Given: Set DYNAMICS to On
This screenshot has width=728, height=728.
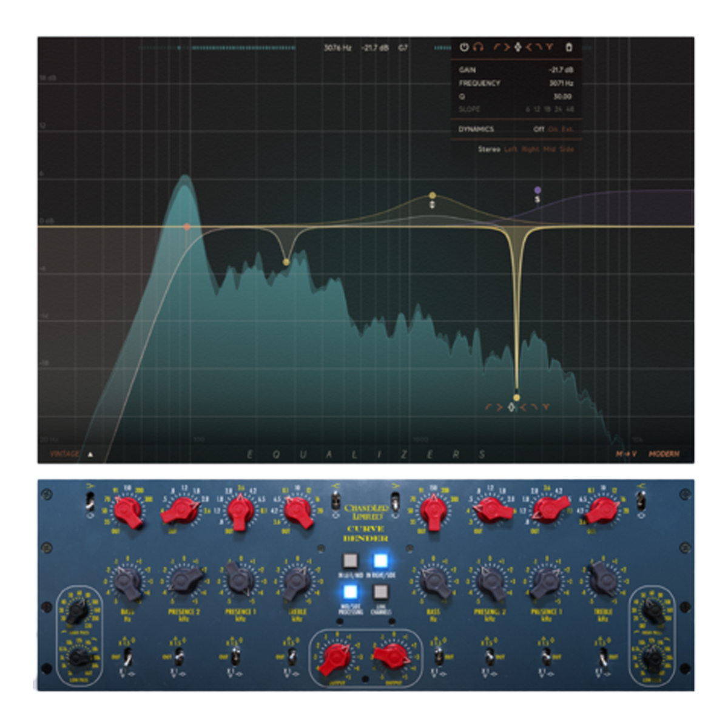Looking at the screenshot, I should pos(553,129).
